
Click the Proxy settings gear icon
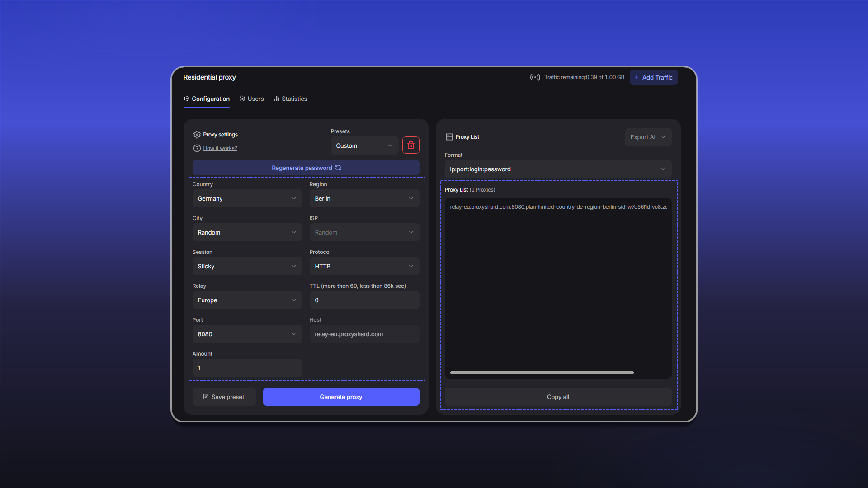click(197, 135)
